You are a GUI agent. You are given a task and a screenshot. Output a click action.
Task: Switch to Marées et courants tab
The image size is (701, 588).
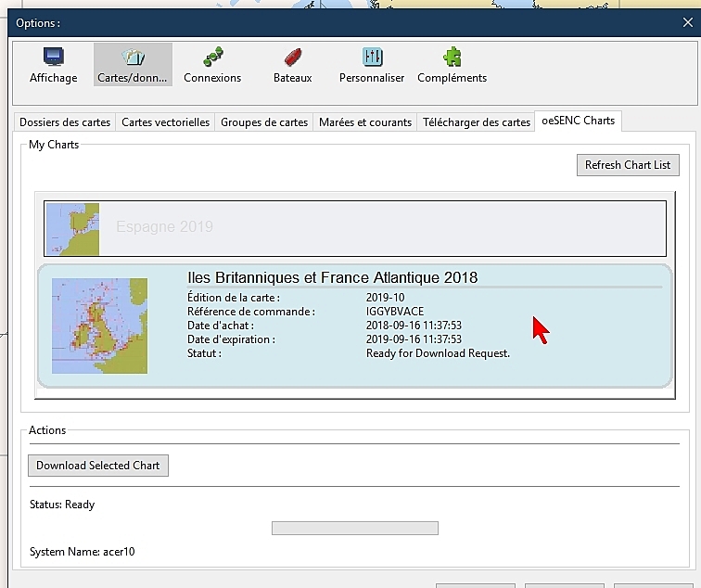point(365,122)
